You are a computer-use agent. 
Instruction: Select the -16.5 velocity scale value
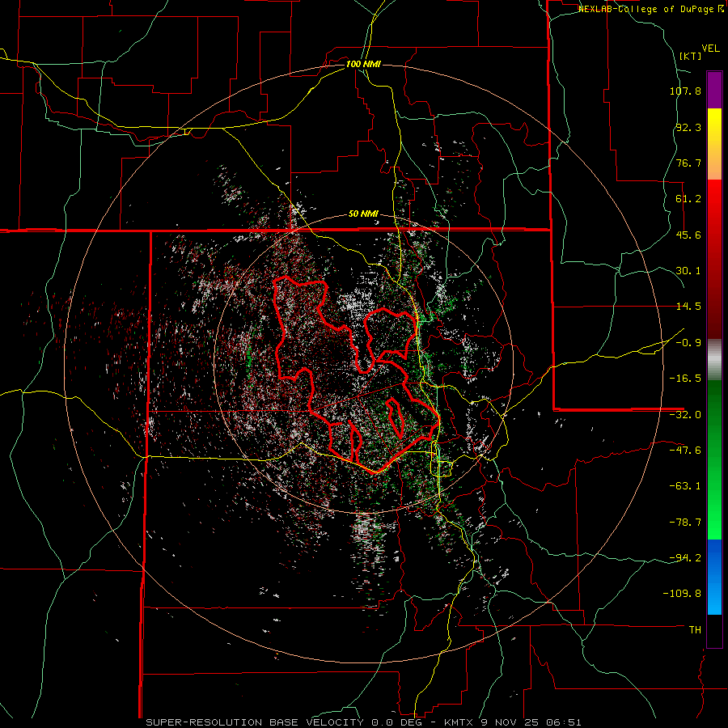click(685, 379)
